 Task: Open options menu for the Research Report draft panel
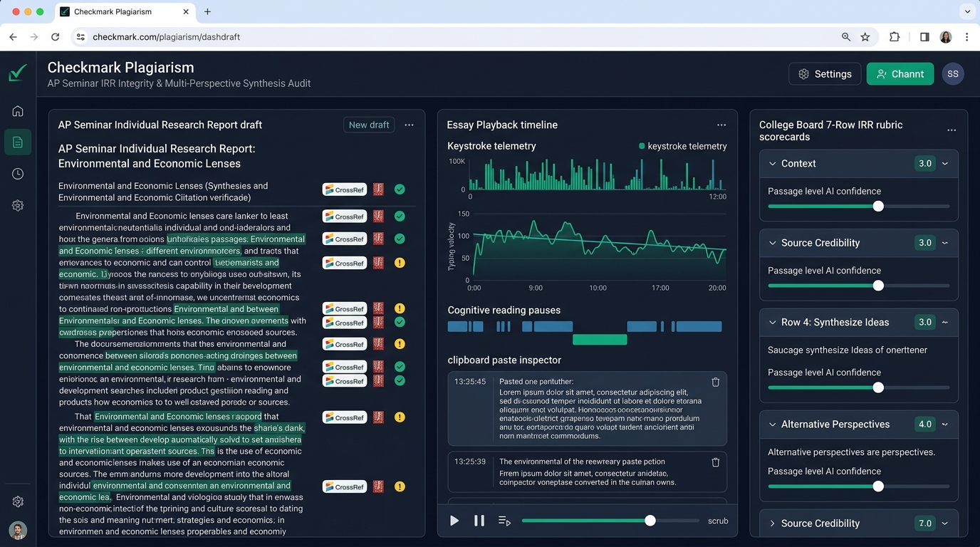(409, 125)
